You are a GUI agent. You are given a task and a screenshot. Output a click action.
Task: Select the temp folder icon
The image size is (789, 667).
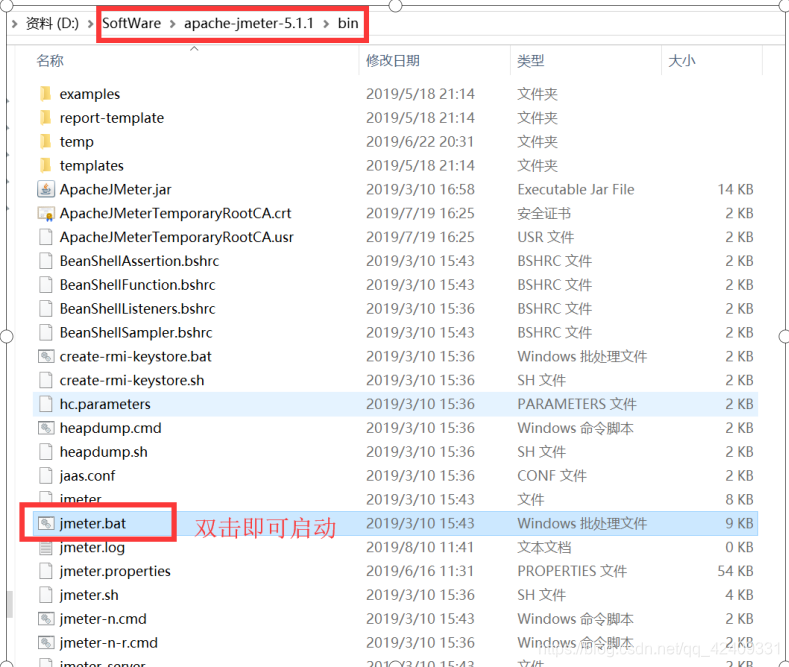(45, 141)
